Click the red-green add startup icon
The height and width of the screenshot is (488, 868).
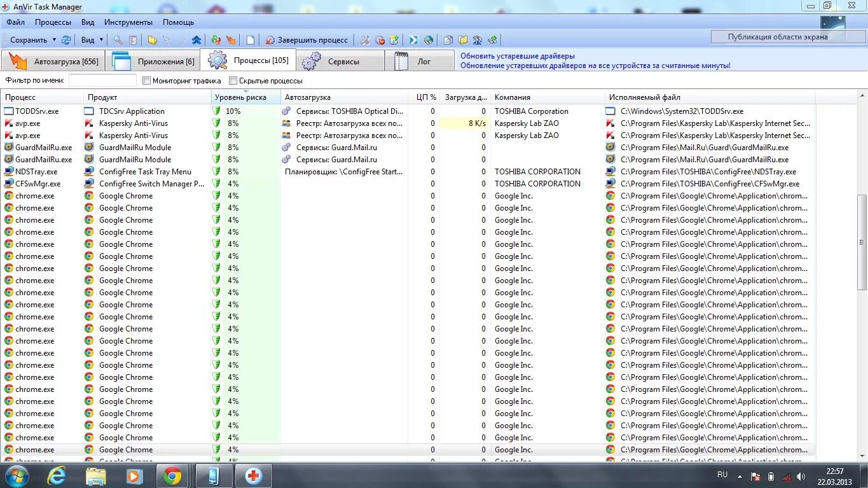click(216, 39)
